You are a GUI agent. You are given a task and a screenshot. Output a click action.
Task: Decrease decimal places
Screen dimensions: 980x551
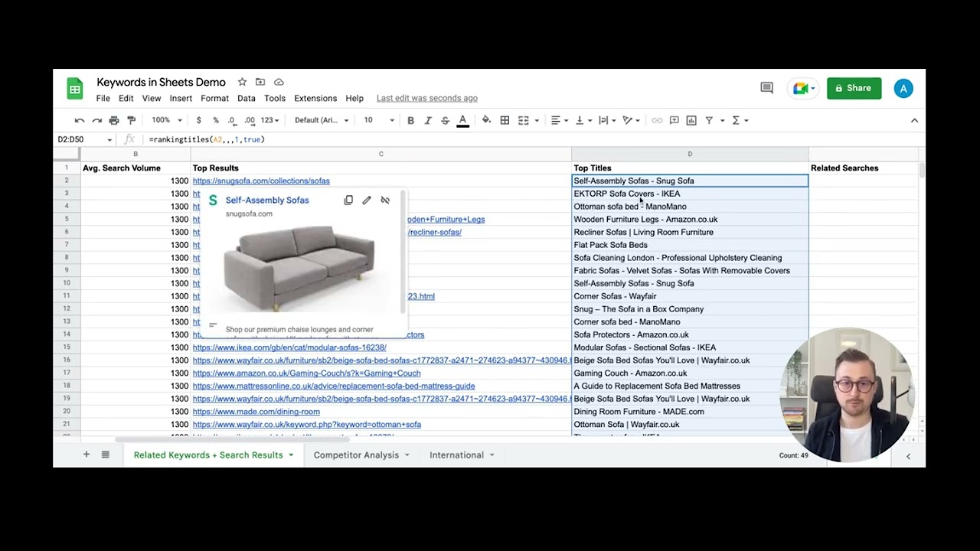[x=232, y=120]
